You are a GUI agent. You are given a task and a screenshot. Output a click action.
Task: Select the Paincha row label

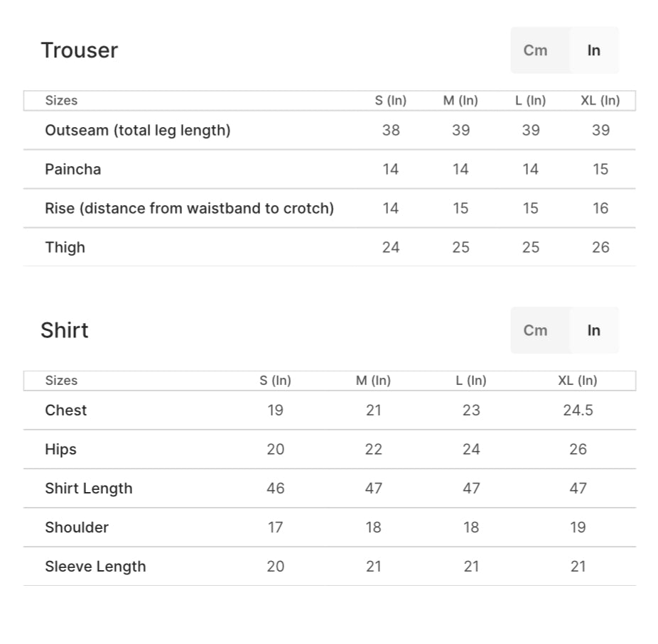coord(73,169)
